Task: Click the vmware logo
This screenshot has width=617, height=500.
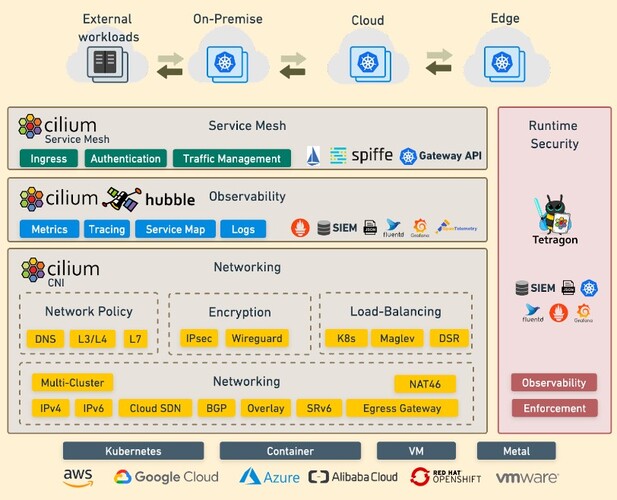Action: pos(526,477)
